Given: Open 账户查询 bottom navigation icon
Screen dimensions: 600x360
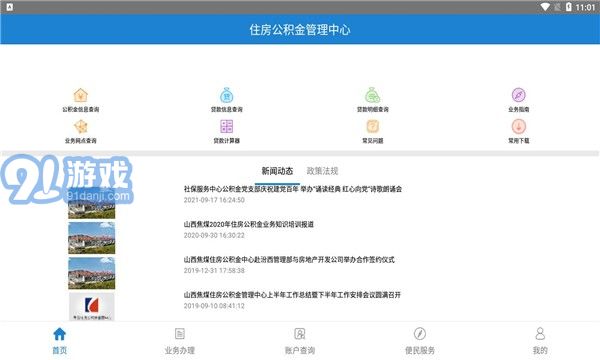Looking at the screenshot, I should (x=300, y=334).
